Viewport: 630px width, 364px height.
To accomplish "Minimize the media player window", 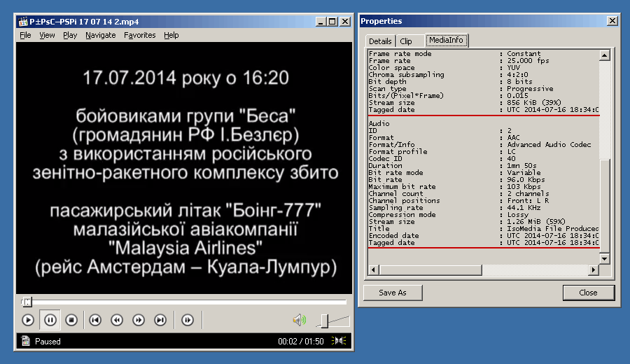I will (x=320, y=22).
